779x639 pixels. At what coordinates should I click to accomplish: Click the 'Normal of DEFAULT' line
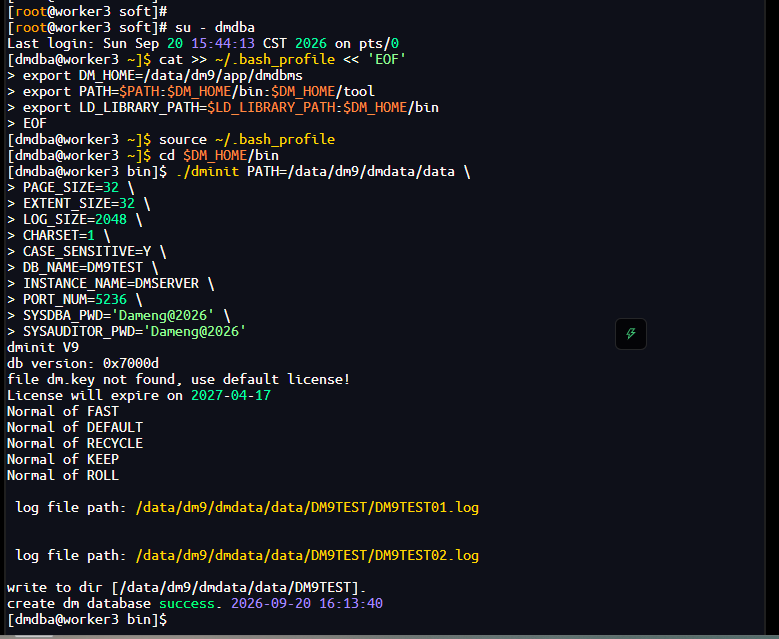75,427
